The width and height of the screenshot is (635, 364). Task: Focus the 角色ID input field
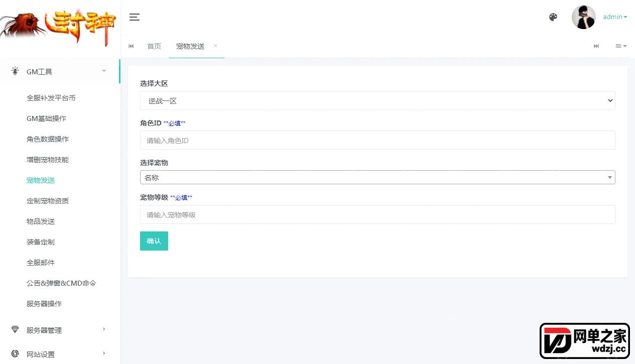click(377, 140)
